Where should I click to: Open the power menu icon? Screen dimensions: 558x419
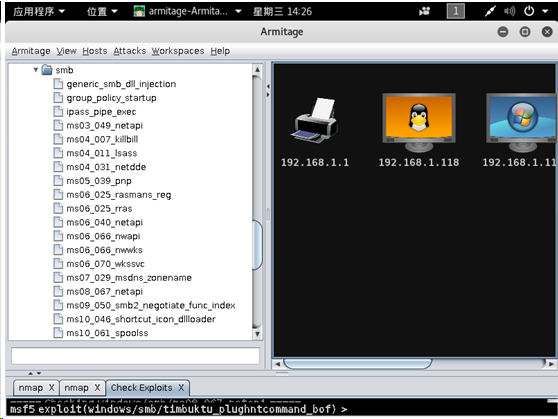point(529,11)
